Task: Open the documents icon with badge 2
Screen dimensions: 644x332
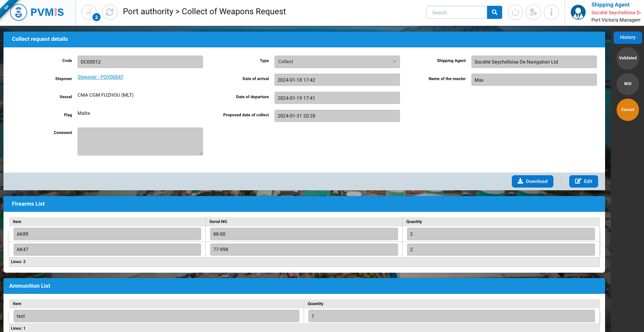Action: click(89, 12)
